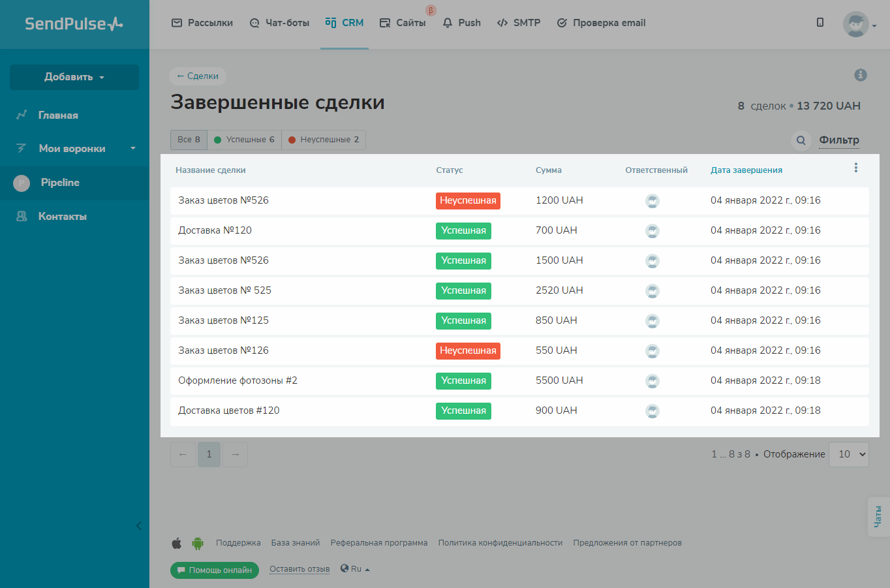Click the search magnifier icon beside Фильтр
Viewport: 890px width, 588px height.
tap(801, 140)
